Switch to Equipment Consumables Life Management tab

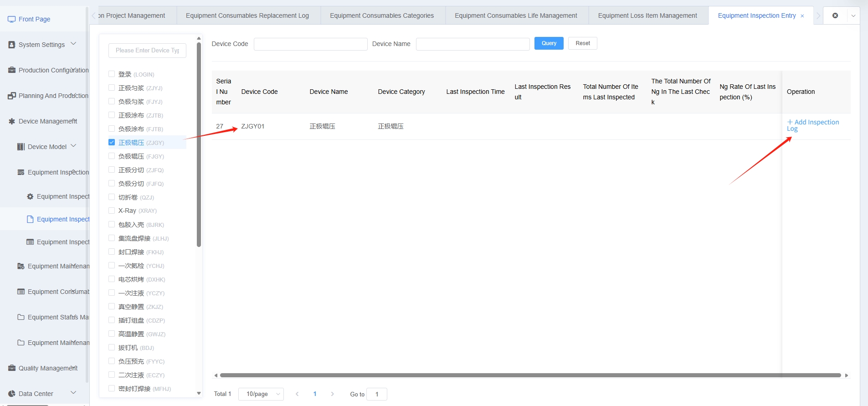516,15
